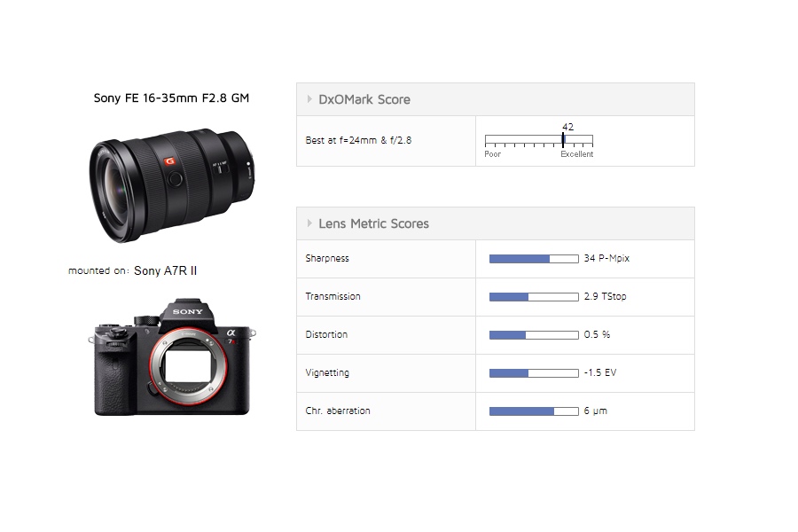Click the DxOMark score scale bar
The width and height of the screenshot is (798, 532).
538,141
